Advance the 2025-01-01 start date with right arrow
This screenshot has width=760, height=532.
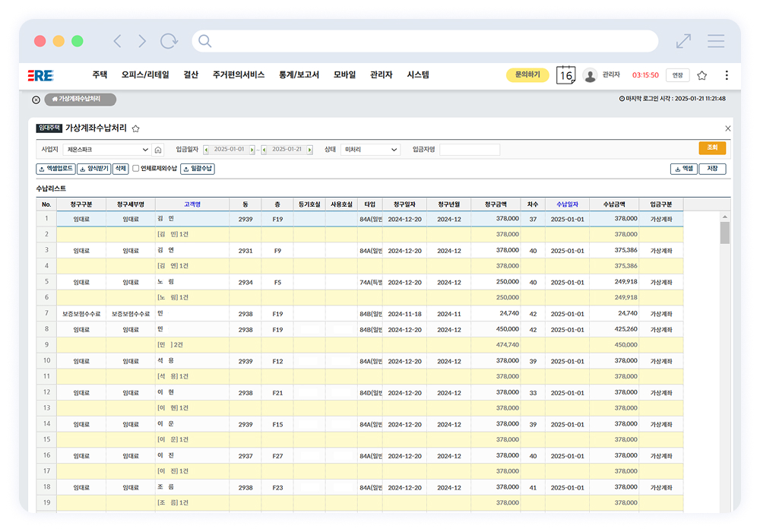(x=252, y=150)
